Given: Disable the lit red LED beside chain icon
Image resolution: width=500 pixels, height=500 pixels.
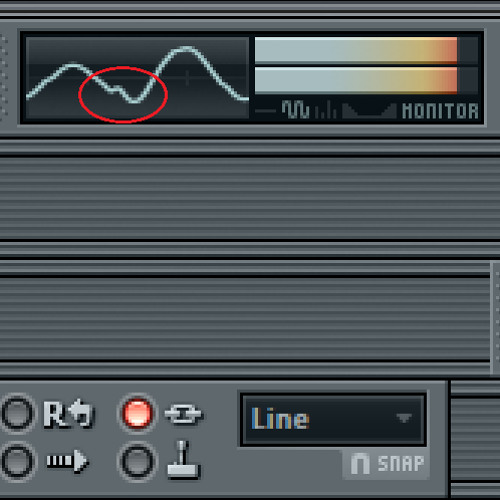Looking at the screenshot, I should [137, 413].
